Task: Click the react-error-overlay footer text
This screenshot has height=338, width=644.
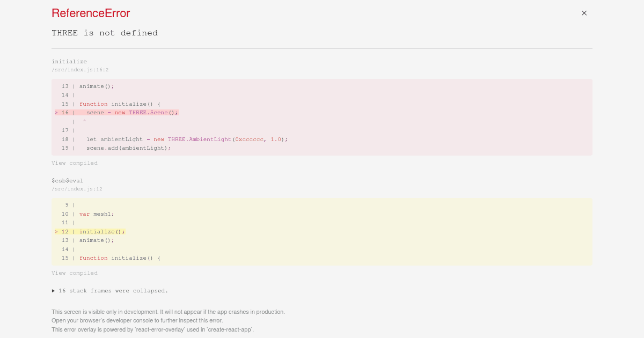Action: tap(152, 329)
